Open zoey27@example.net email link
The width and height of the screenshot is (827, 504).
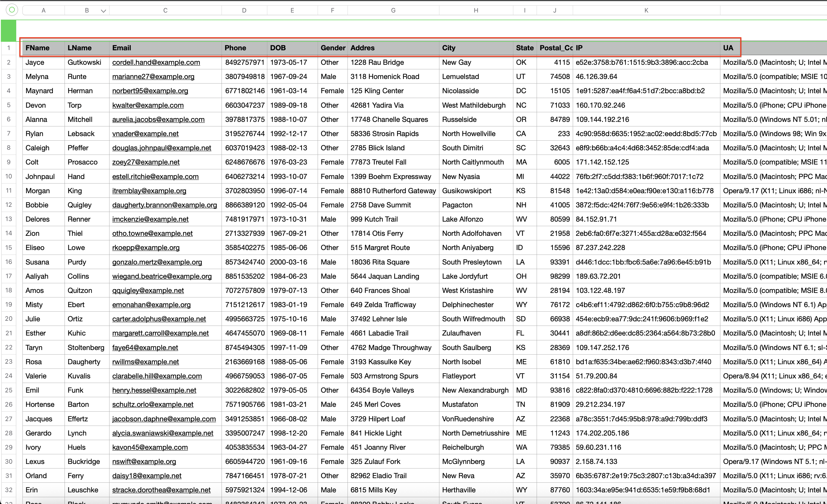point(146,162)
